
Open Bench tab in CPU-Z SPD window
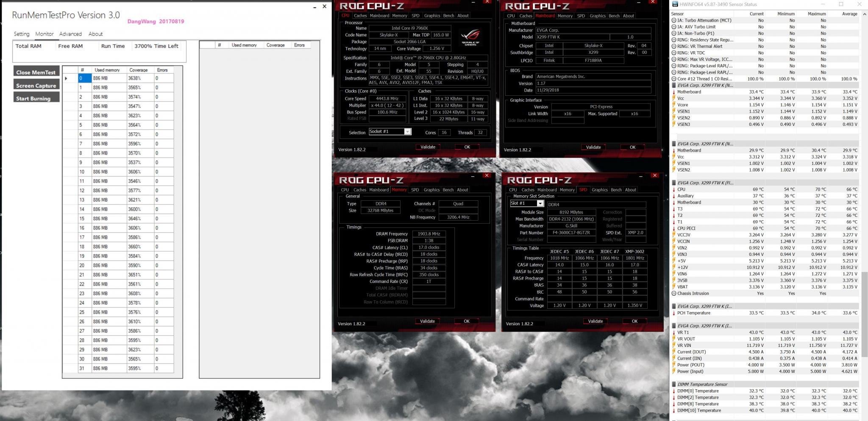[616, 190]
